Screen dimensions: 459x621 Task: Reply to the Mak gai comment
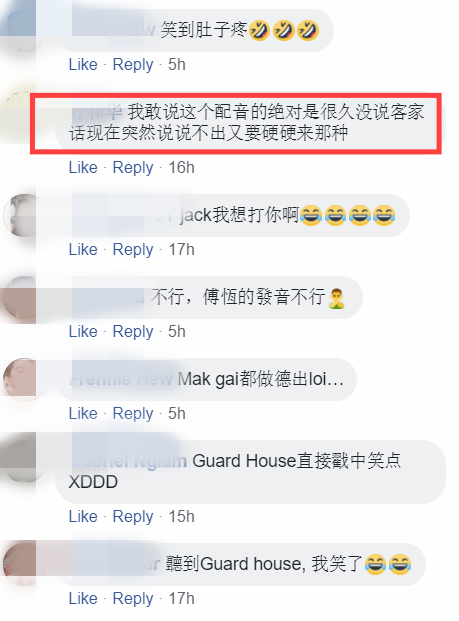(x=133, y=413)
